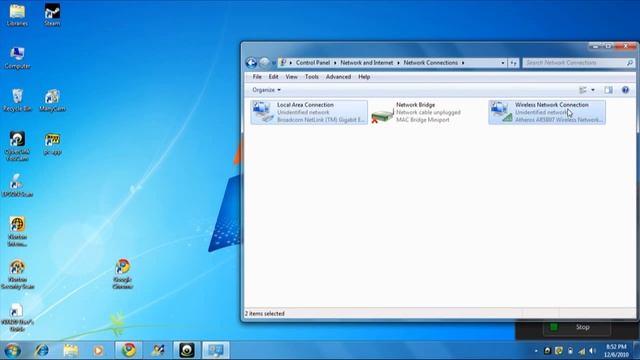Open the Computer desktop icon
The width and height of the screenshot is (640, 360).
click(x=17, y=58)
